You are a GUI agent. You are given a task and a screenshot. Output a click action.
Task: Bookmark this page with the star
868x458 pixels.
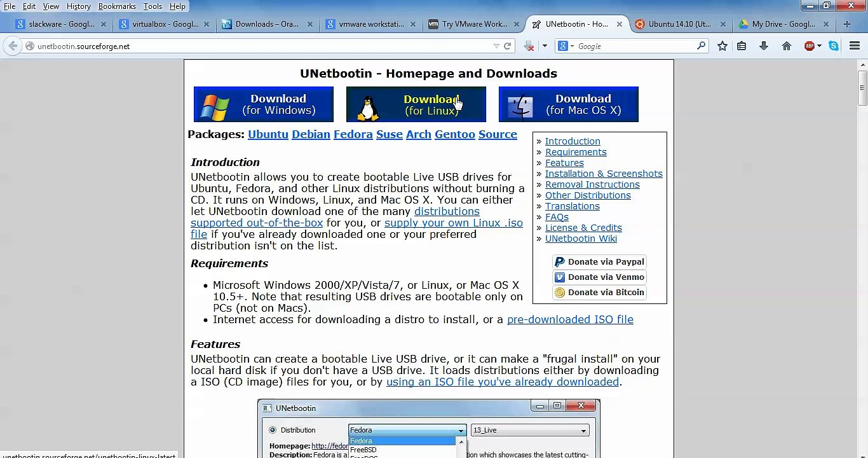[x=722, y=46]
